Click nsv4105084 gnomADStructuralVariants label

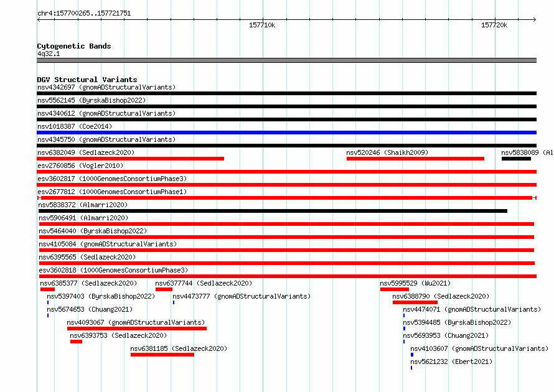click(108, 244)
